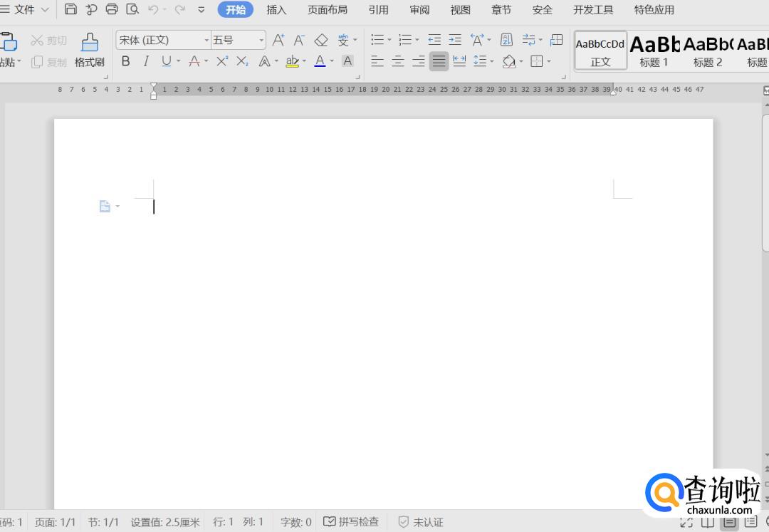This screenshot has height=532, width=769.
Task: Open the font size dropdown 五号
Action: click(261, 41)
